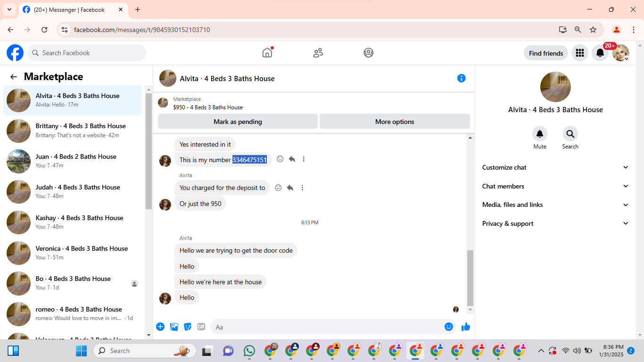Open the browser zoom magnifier icon

coord(578,30)
